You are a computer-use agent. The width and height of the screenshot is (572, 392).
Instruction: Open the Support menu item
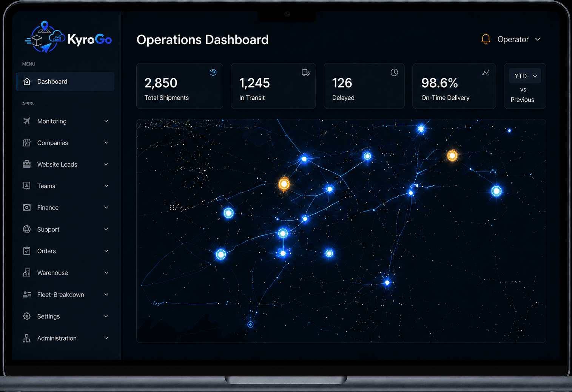pos(66,229)
